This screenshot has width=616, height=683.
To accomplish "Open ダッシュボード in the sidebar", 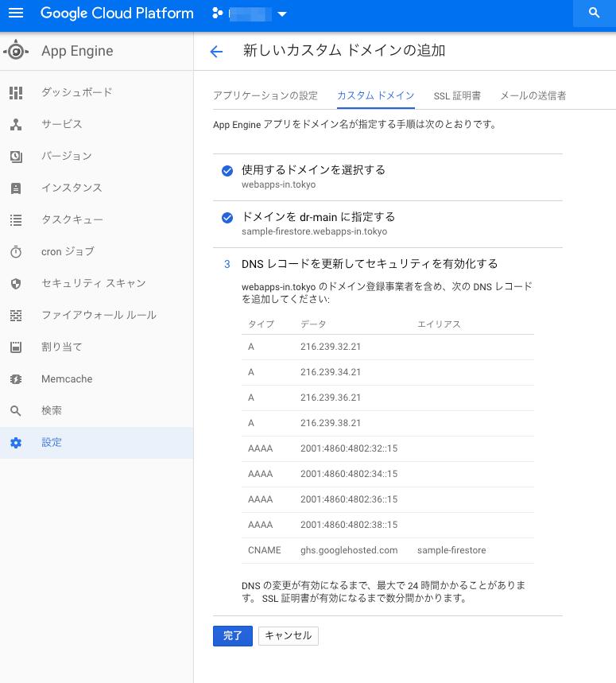I will [x=97, y=92].
